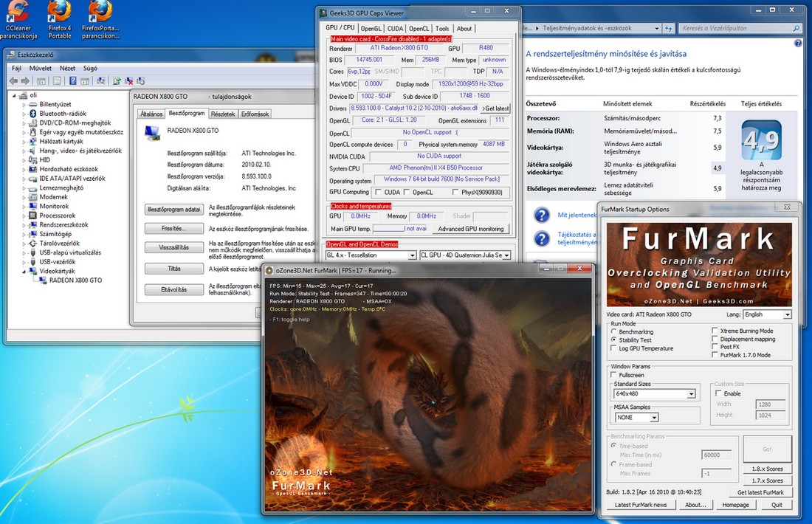Click the Monitorok monitor icon

[33, 206]
